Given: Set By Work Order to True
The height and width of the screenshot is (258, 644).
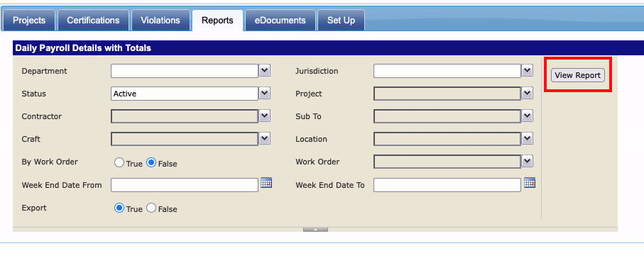Looking at the screenshot, I should (x=119, y=162).
